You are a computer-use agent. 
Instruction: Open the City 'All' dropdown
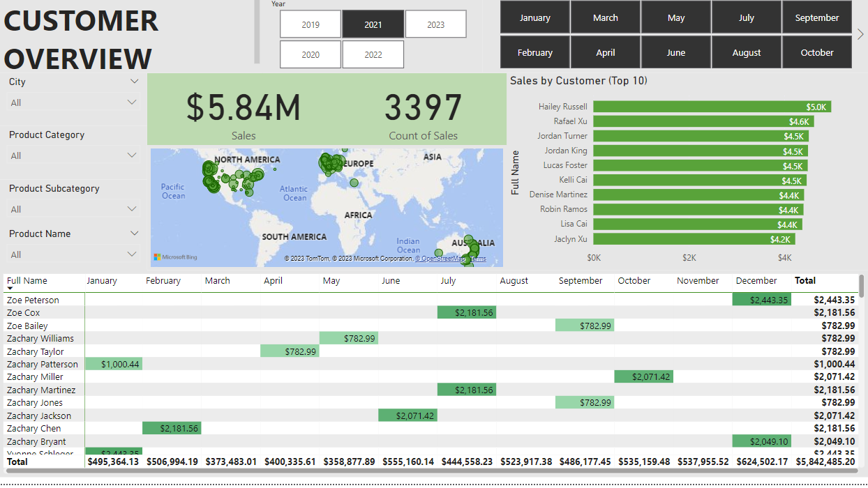pyautogui.click(x=74, y=102)
